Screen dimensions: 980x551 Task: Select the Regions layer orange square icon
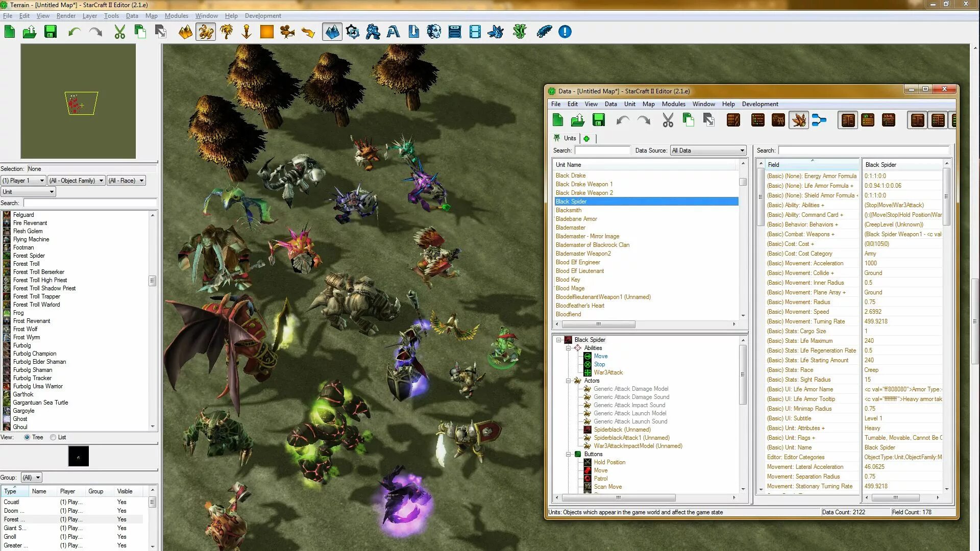(x=267, y=32)
